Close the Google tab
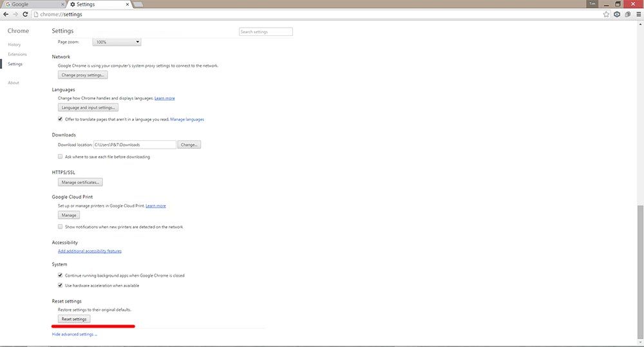Screen dimensions: 644x347 point(63,5)
